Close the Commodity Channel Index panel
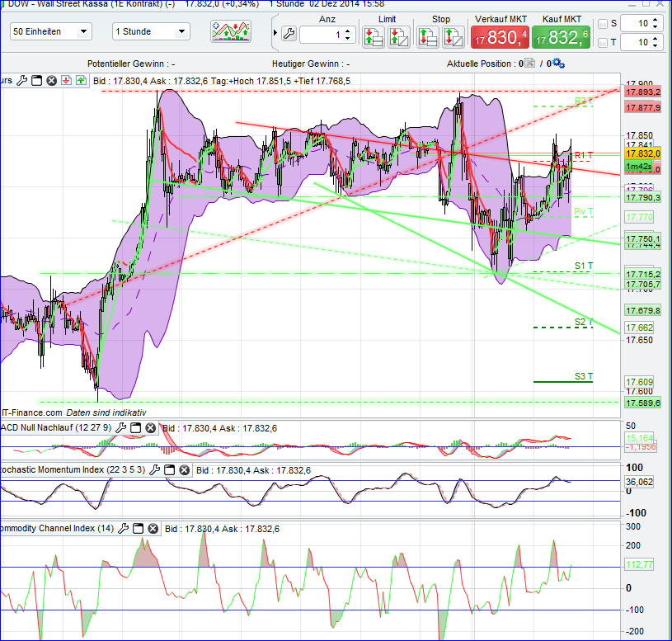 tap(153, 529)
